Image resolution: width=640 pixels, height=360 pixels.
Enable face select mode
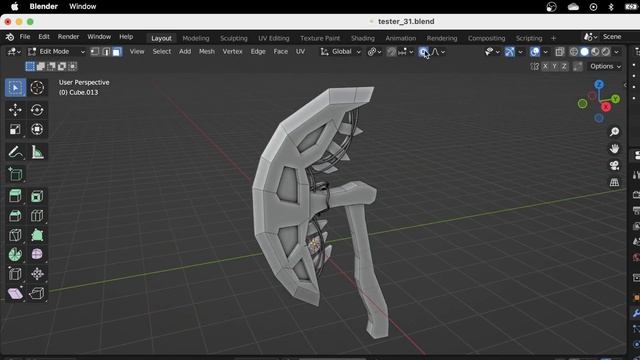[x=117, y=52]
